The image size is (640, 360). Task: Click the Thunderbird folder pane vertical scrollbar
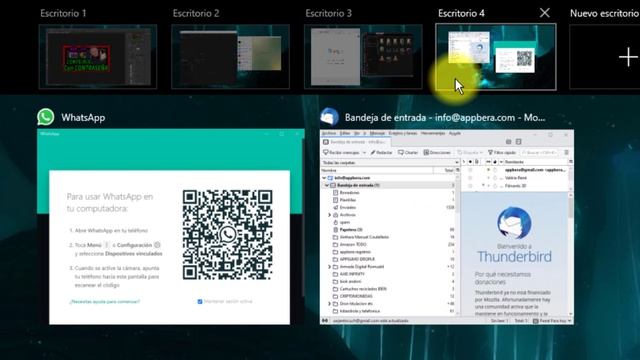458,244
